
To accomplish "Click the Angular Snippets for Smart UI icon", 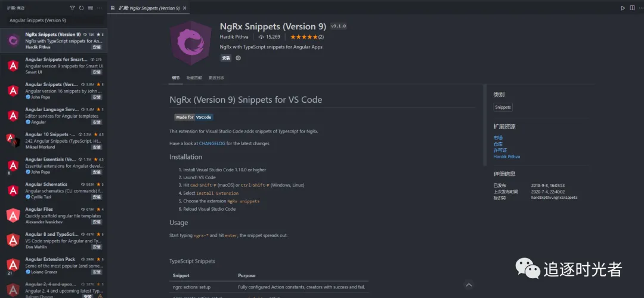I will click(13, 66).
